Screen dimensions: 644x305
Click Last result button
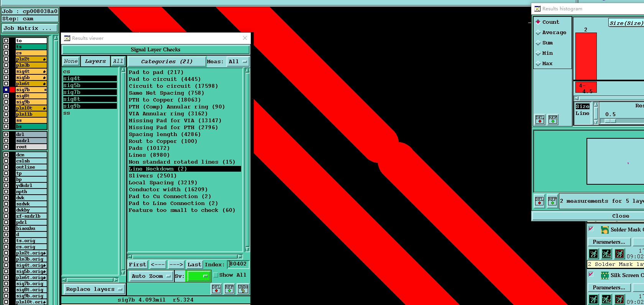pyautogui.click(x=194, y=264)
